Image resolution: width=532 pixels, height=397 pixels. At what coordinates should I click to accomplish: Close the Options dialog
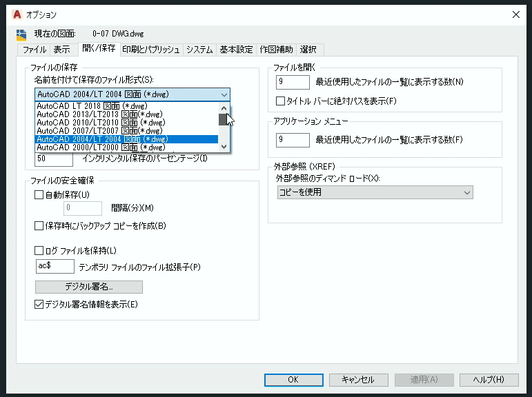point(515,14)
